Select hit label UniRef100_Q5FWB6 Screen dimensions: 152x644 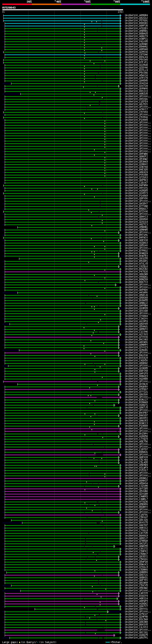pyautogui.click(x=136, y=154)
